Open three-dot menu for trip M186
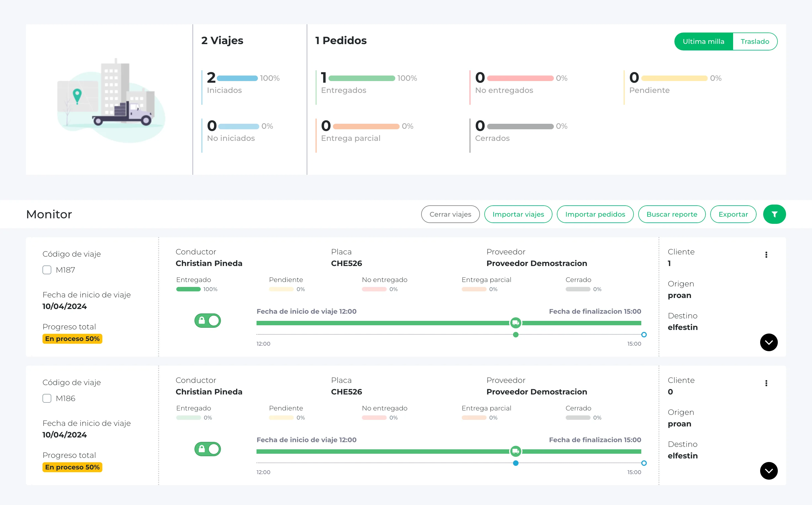Viewport: 812px width, 505px height. click(x=766, y=383)
